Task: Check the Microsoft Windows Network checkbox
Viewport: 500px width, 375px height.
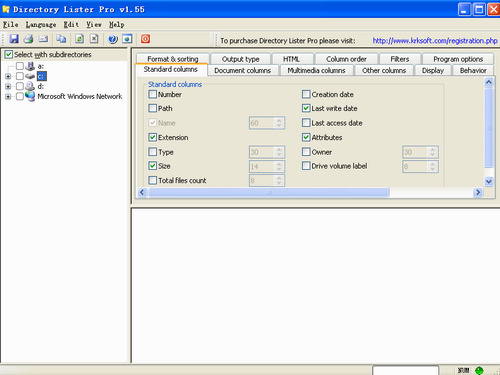Action: click(x=20, y=96)
